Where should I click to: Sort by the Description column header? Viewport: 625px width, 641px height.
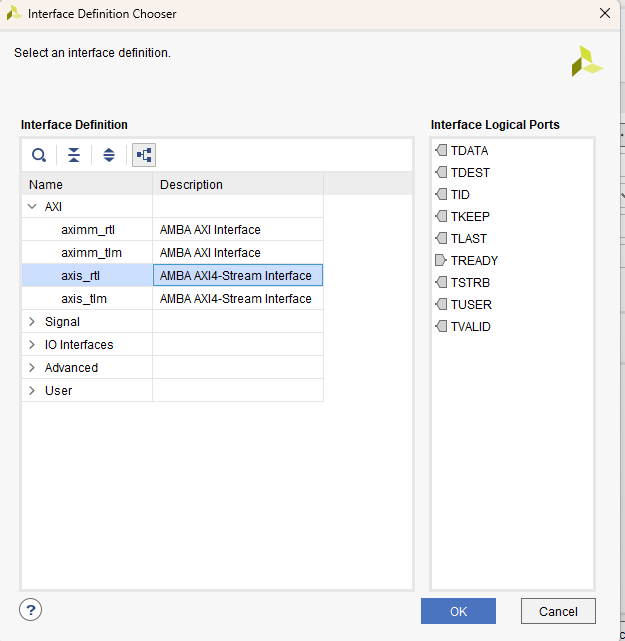pos(238,184)
